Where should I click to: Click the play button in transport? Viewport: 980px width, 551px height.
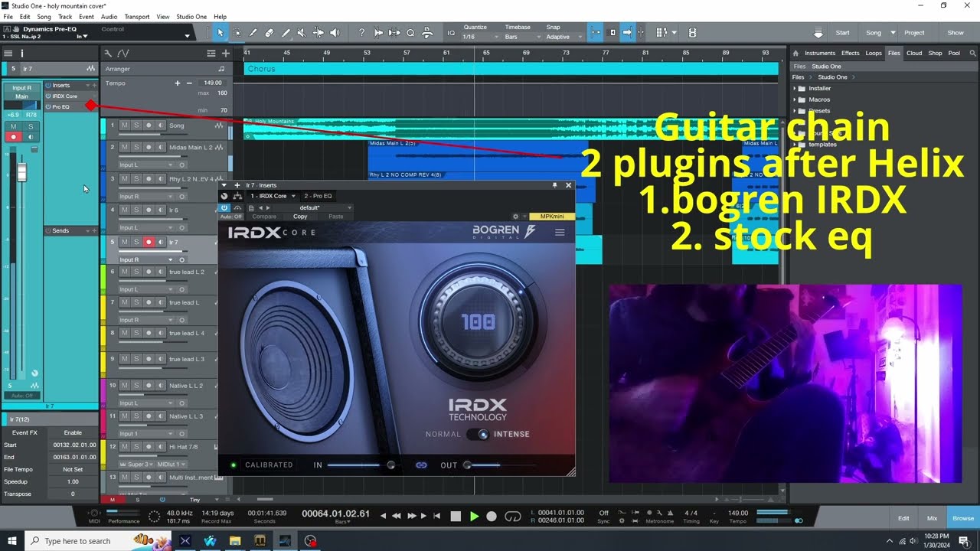click(x=474, y=517)
